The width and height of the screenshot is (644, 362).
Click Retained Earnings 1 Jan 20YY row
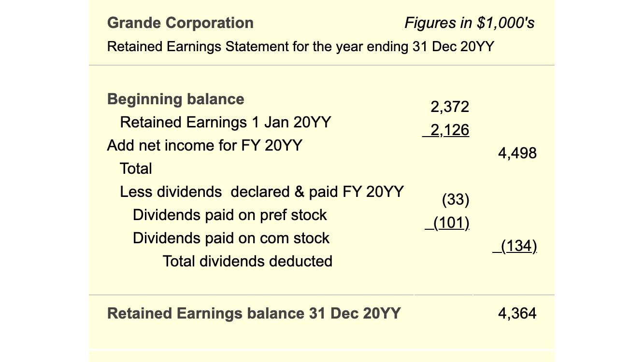pyautogui.click(x=226, y=122)
